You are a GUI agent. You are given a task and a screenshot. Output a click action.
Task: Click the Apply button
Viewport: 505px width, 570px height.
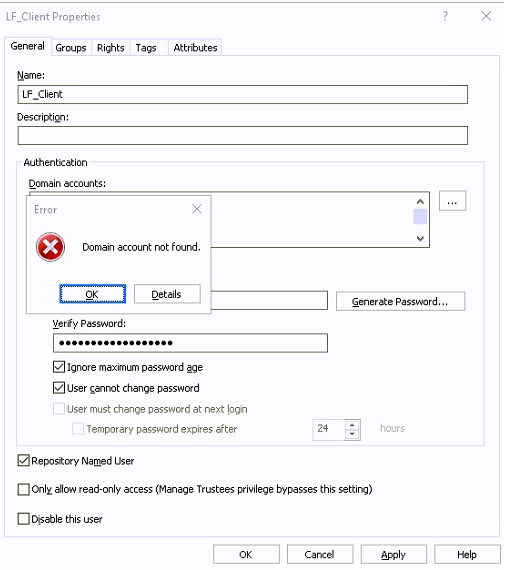point(393,554)
